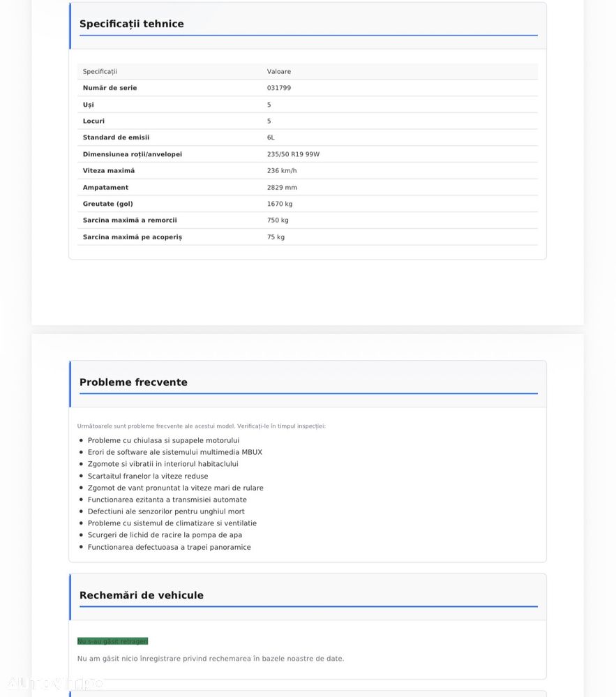Click the Ampatament value 2829 mm

click(x=282, y=188)
